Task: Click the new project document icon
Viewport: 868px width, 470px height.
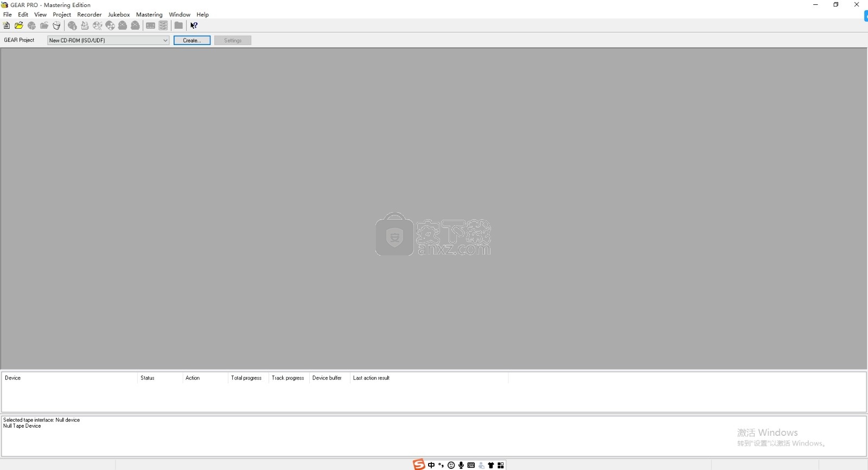Action: pyautogui.click(x=7, y=26)
